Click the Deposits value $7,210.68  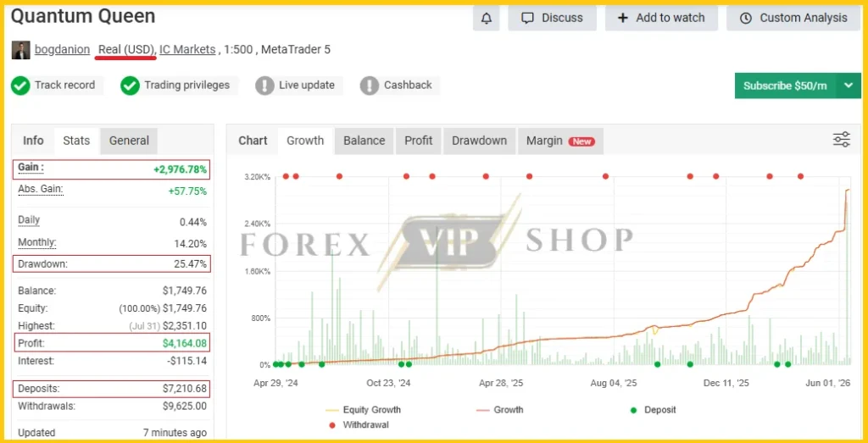pos(184,389)
